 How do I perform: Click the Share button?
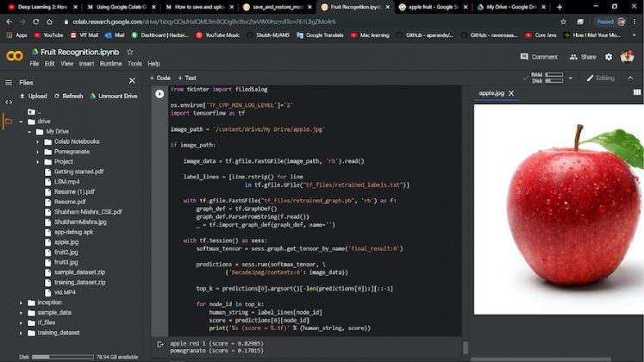pyautogui.click(x=583, y=57)
